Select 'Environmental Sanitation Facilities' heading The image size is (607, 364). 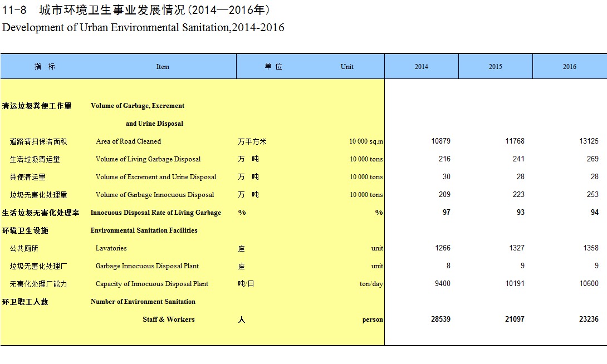144,230
